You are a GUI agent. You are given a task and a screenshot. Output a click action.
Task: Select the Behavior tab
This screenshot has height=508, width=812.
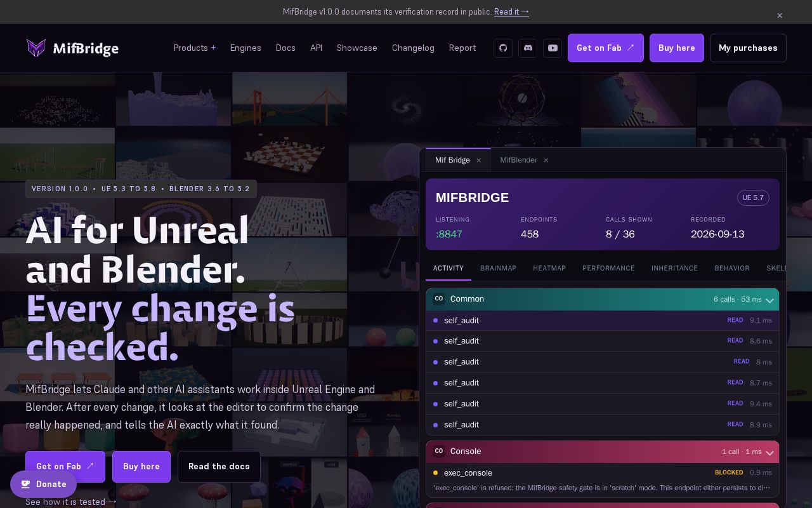click(x=732, y=268)
